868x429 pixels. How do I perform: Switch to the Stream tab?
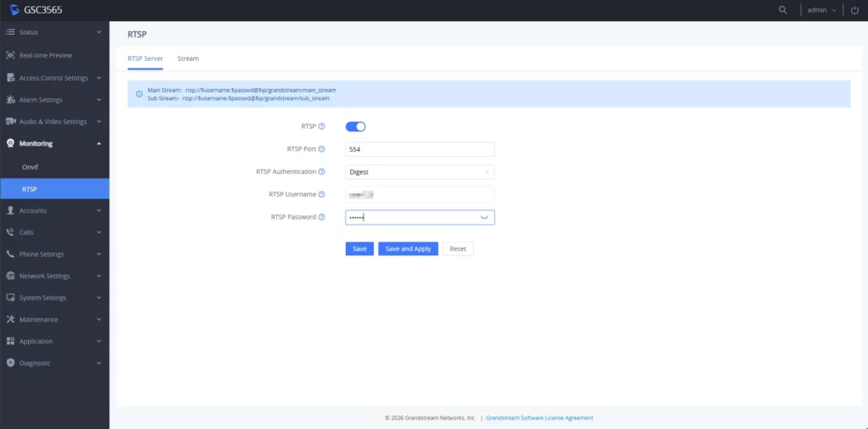tap(188, 58)
